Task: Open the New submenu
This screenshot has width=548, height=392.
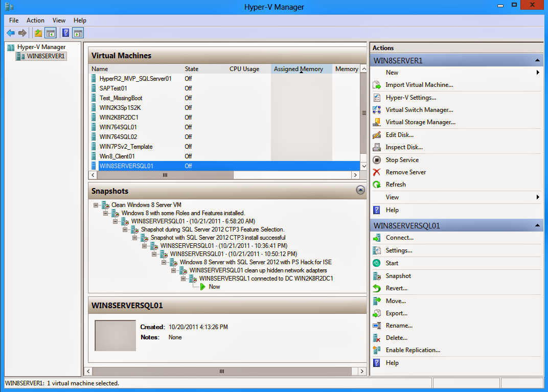Action: [392, 72]
